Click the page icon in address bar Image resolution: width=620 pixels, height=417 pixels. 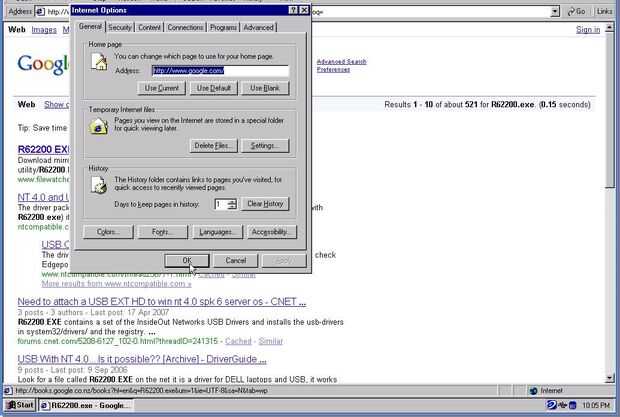click(40, 11)
